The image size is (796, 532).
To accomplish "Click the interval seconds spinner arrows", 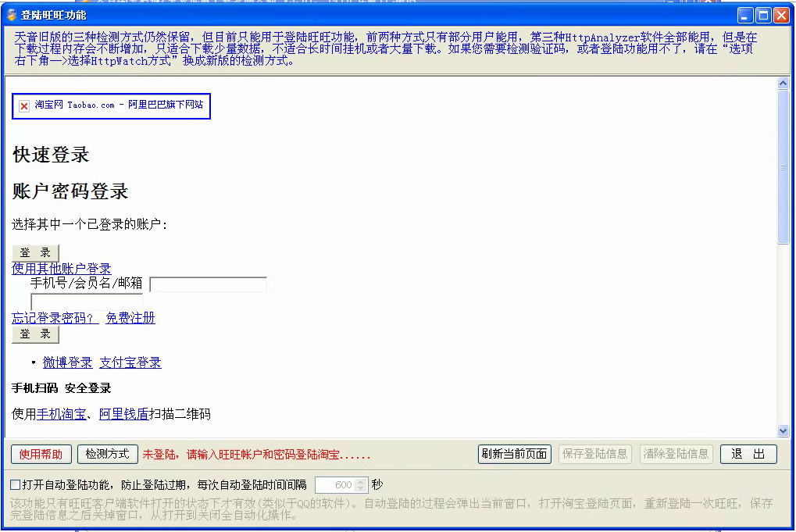I will click(361, 485).
